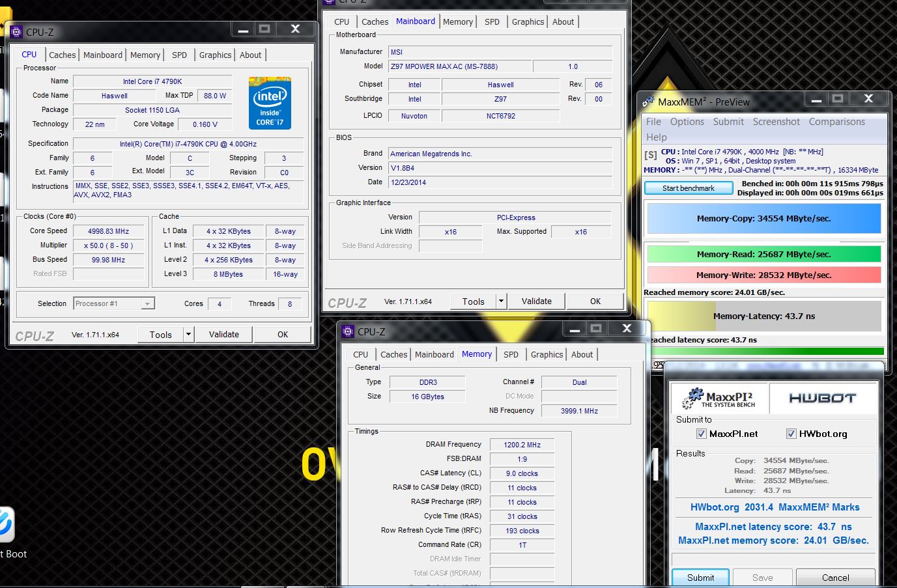Open the Screenshot menu in MaxxMEM²
This screenshot has width=897, height=588.
pos(776,122)
